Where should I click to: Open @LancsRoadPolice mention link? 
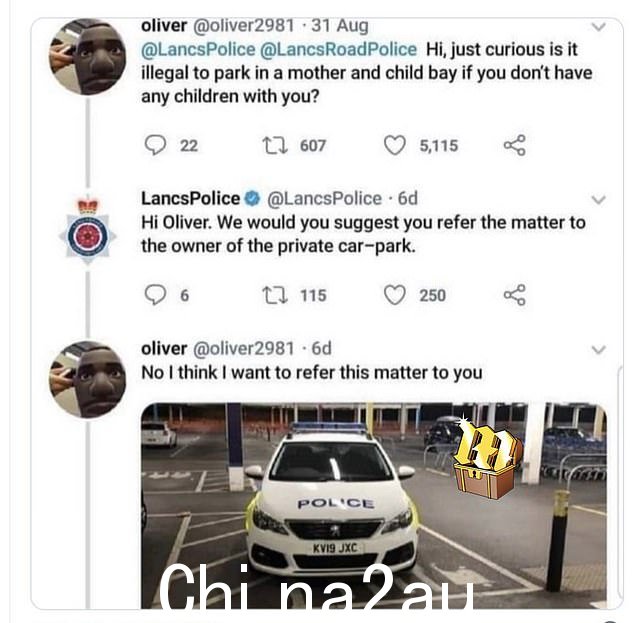coord(338,50)
